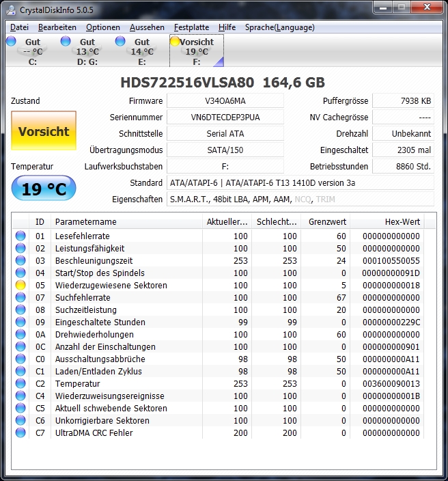Select the Aktuell schwebende Sektoren row text
The width and height of the screenshot is (448, 481).
(x=111, y=409)
